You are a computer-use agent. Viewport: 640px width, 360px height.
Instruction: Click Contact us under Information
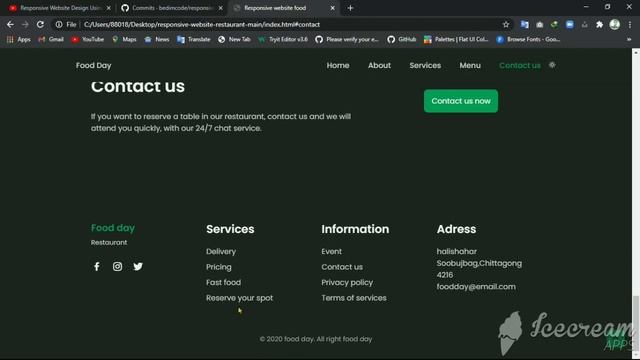coord(342,267)
